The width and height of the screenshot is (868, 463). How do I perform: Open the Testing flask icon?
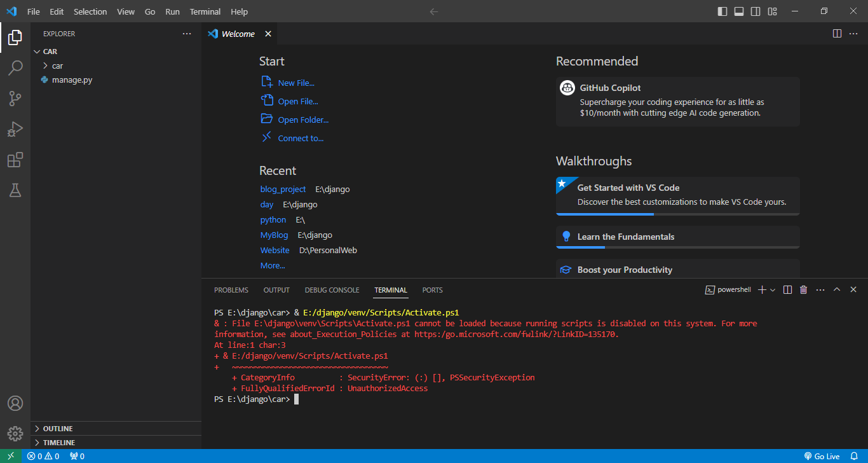(15, 190)
